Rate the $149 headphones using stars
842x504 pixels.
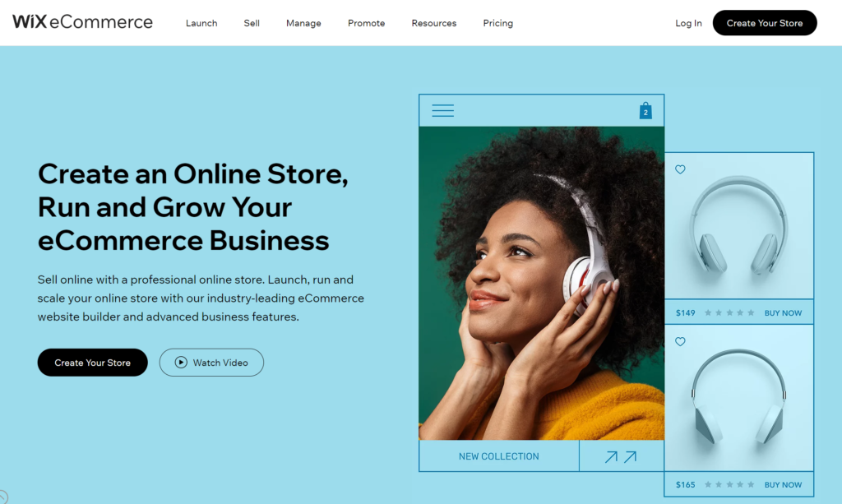coord(729,313)
